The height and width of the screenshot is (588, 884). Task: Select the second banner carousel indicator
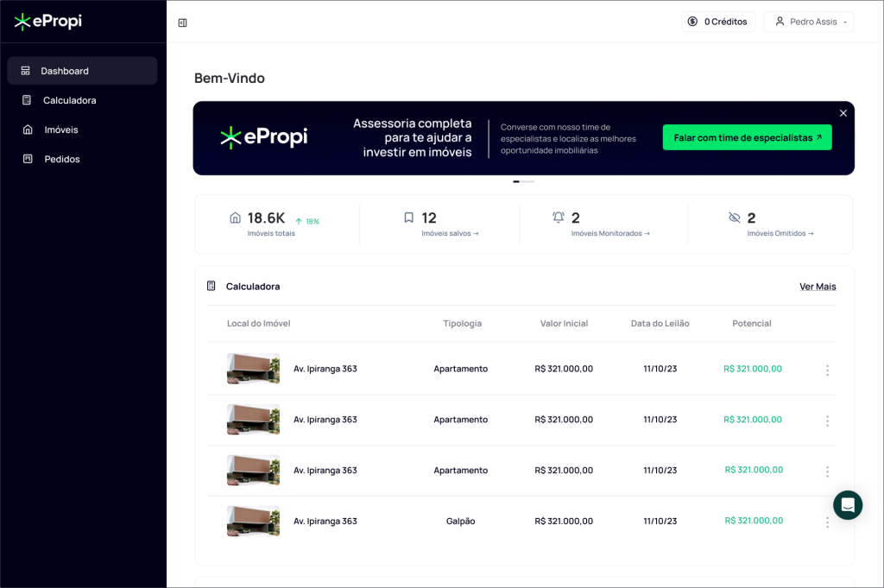pos(527,181)
